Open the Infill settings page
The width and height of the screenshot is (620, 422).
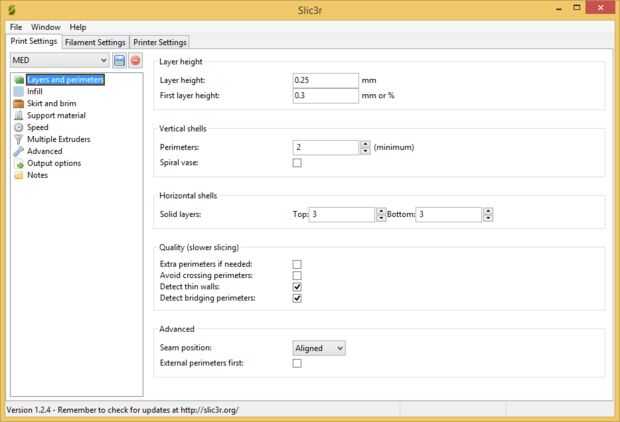(x=35, y=92)
